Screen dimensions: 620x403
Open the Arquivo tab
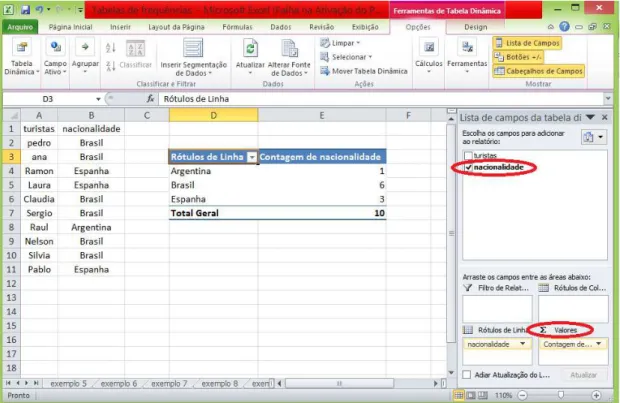[21, 27]
